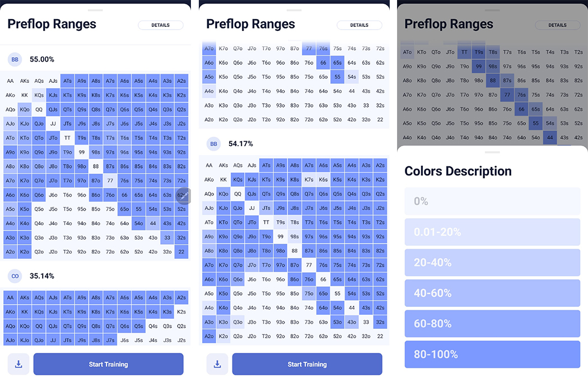The height and width of the screenshot is (392, 588).
Task: Tap the Colors Description sheet drag handle
Action: 492,152
